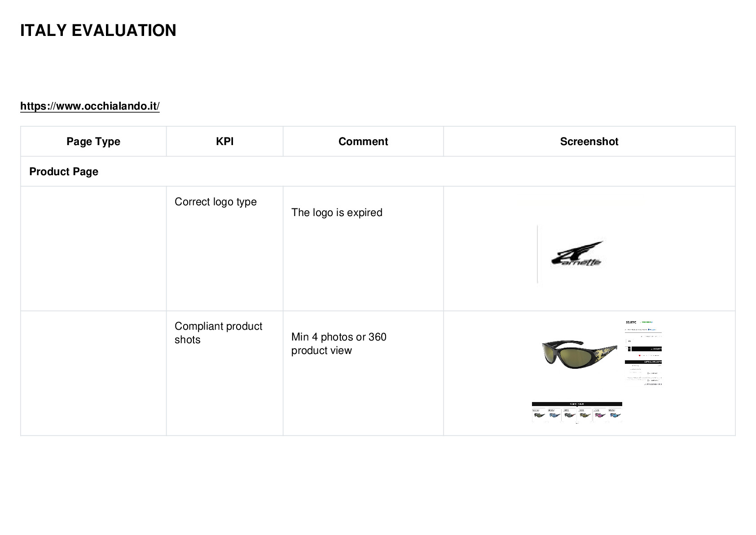
Task: Choose the first color variant thumbnail
Action: click(x=539, y=415)
